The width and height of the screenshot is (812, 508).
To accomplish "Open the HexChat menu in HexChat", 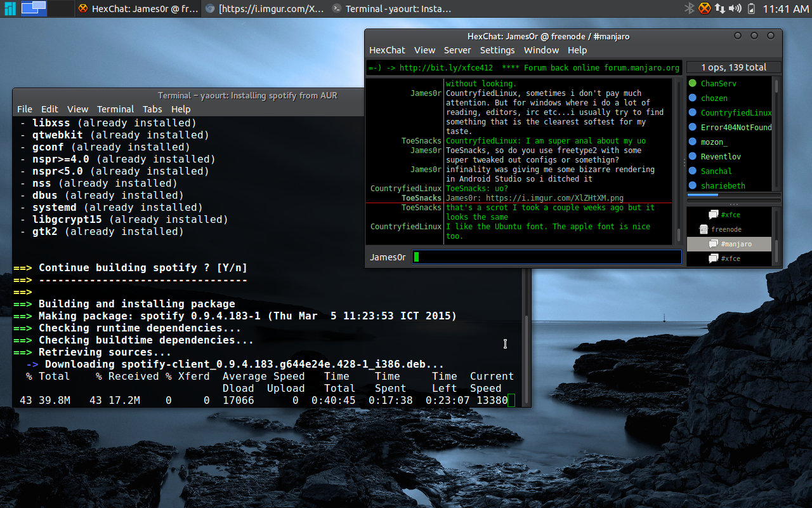I will pyautogui.click(x=387, y=50).
